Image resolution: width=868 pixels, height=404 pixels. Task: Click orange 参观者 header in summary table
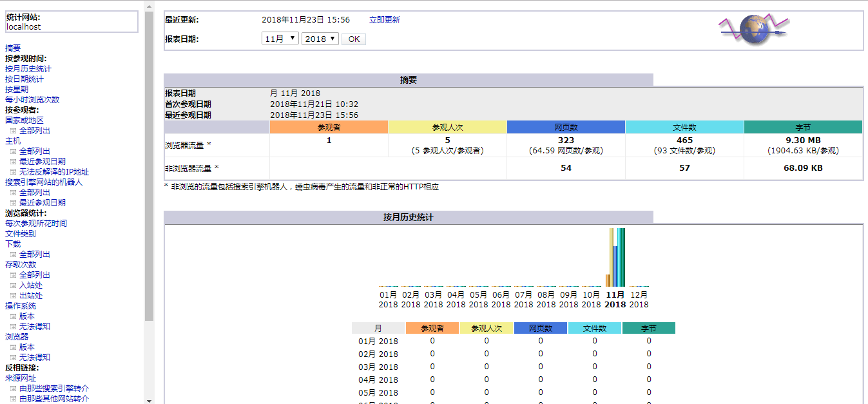click(329, 128)
